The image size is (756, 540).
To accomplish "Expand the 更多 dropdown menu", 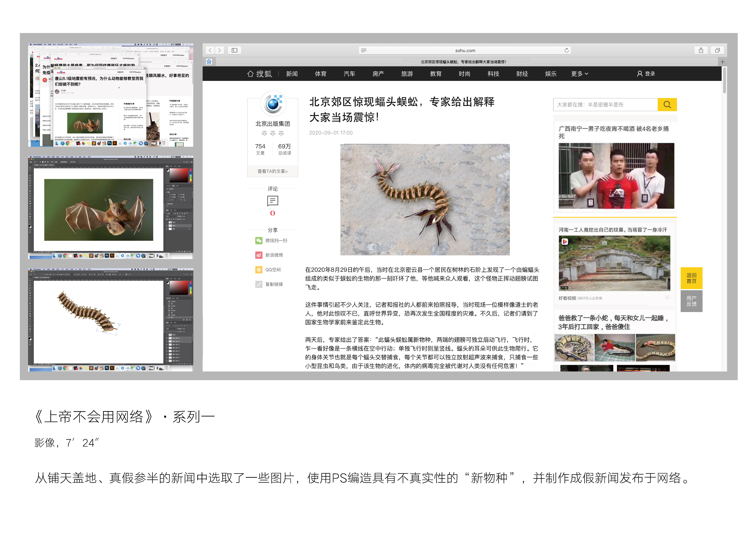I will click(580, 74).
